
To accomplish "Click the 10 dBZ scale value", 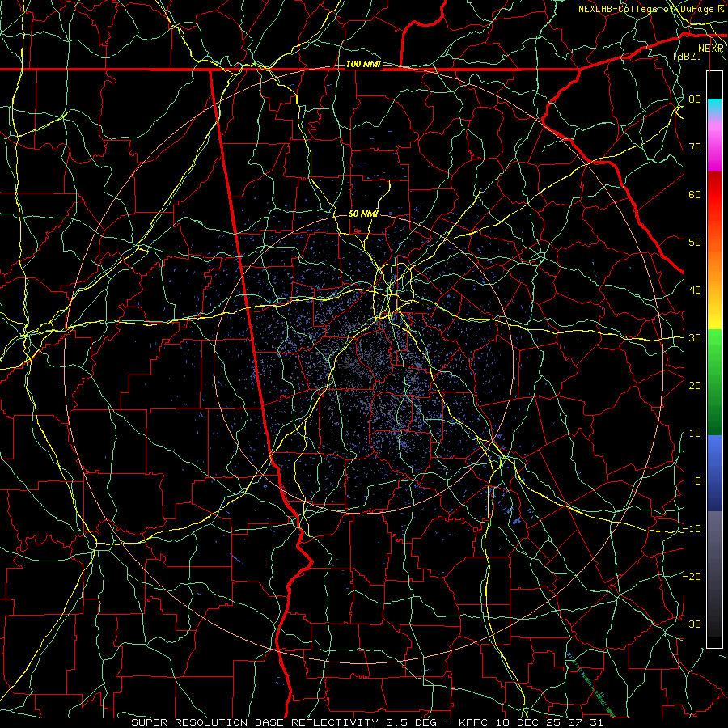I will pyautogui.click(x=695, y=434).
